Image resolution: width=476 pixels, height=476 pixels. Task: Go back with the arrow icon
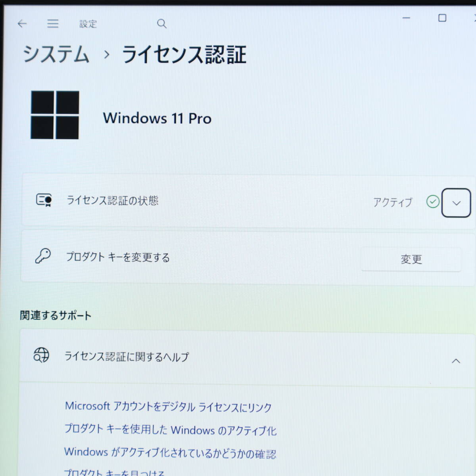[22, 24]
